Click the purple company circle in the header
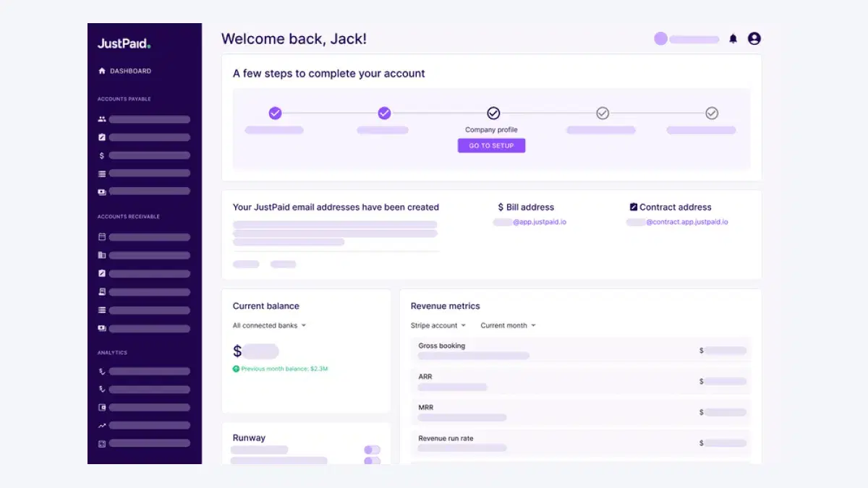 (x=660, y=39)
